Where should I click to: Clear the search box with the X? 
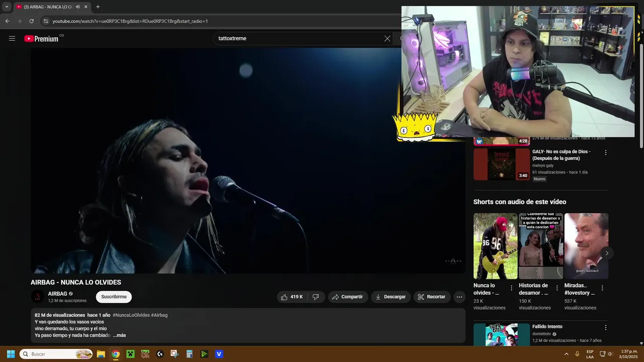pyautogui.click(x=387, y=38)
